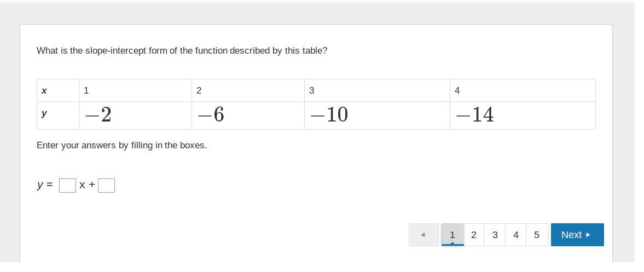This screenshot has width=644, height=272.
Task: Select the table cell showing −2
Action: [135, 115]
